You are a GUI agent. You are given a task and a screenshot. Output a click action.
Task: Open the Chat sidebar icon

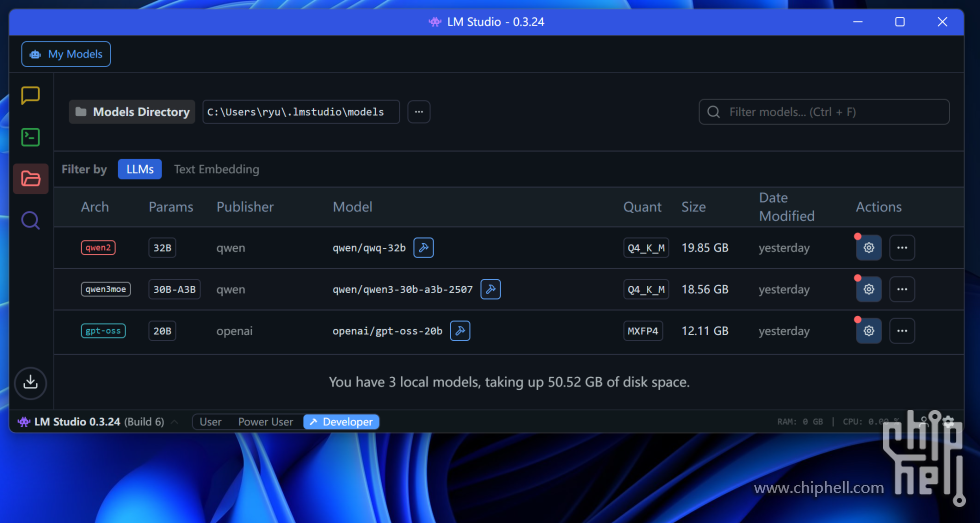pos(31,96)
